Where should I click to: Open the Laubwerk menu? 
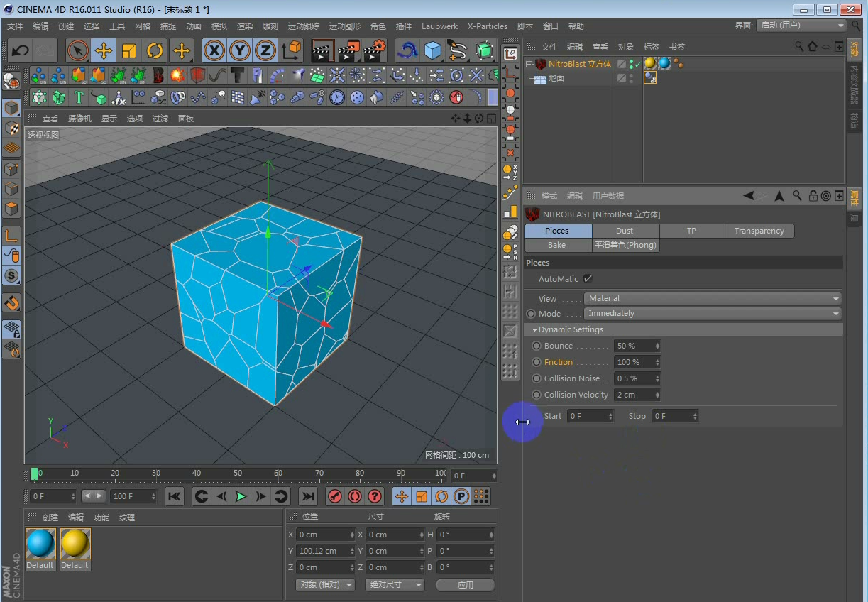(439, 26)
